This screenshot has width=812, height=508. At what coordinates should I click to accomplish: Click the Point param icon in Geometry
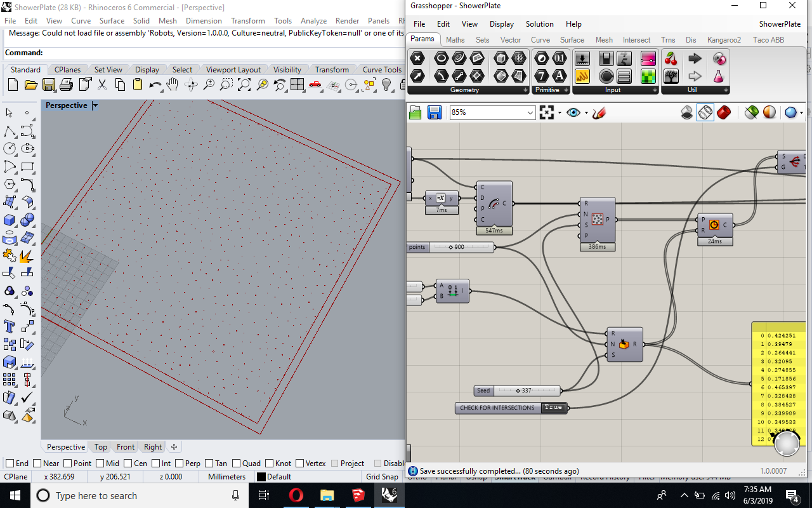click(417, 58)
